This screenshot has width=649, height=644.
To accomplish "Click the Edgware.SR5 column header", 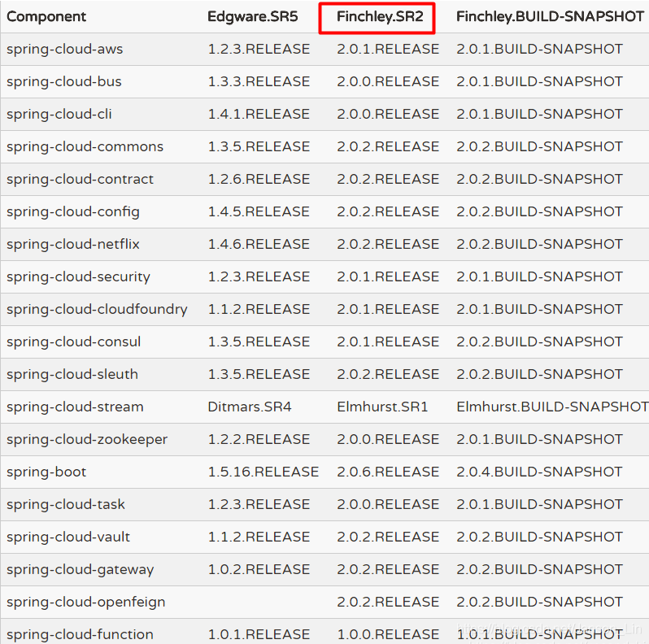I will pos(252,16).
